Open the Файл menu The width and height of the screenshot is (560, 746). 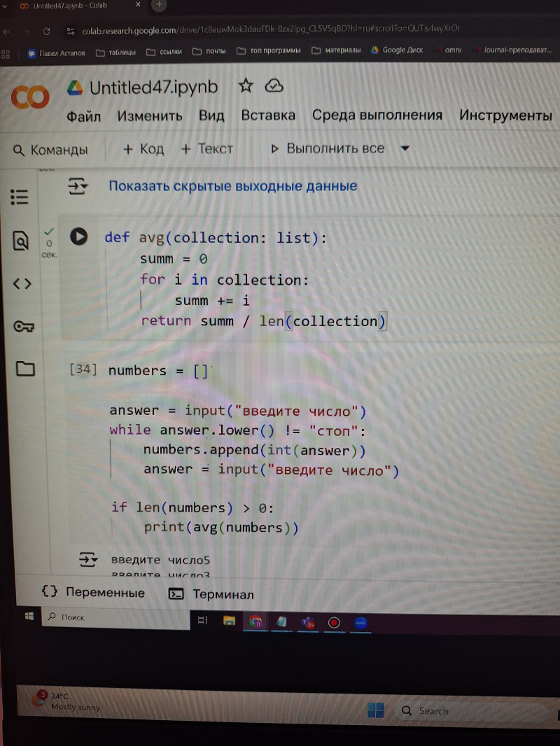coord(83,116)
